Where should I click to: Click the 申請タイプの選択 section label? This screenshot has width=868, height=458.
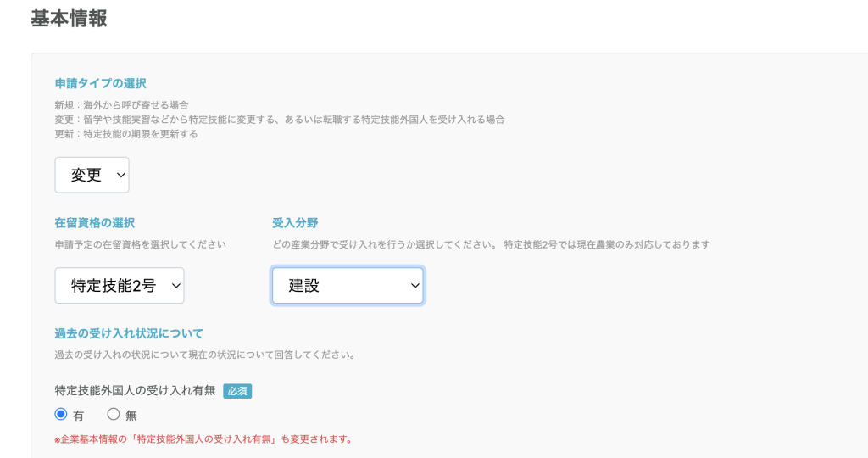[x=101, y=83]
